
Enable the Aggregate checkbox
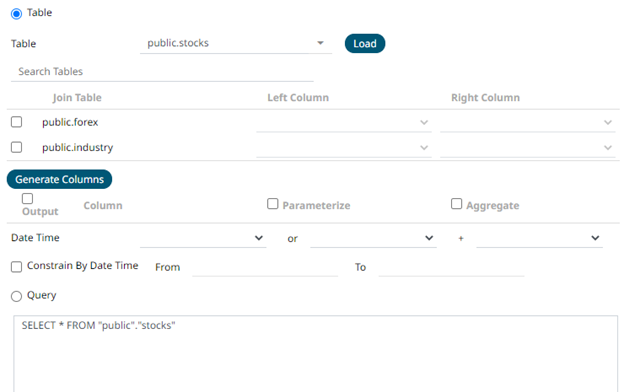coord(456,204)
